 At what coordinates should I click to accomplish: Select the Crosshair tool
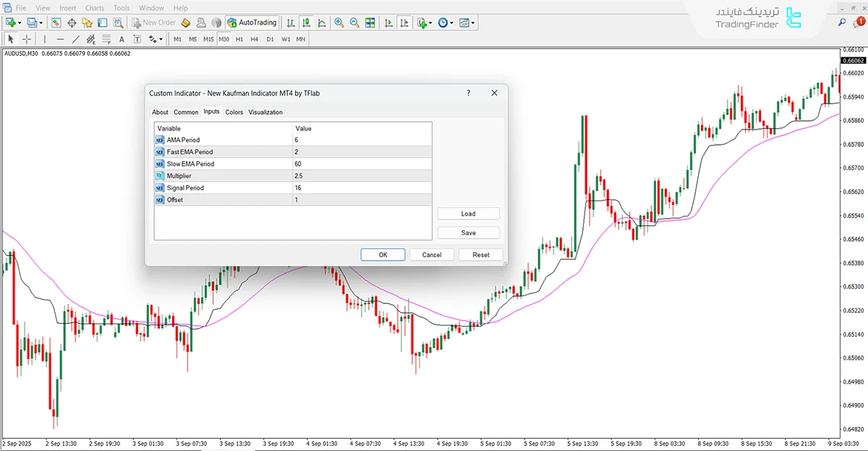27,39
